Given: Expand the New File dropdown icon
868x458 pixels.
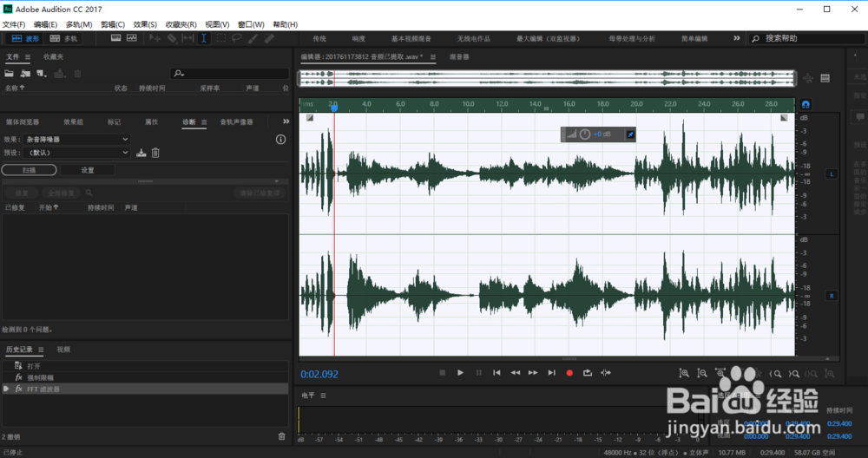Looking at the screenshot, I should (42, 74).
